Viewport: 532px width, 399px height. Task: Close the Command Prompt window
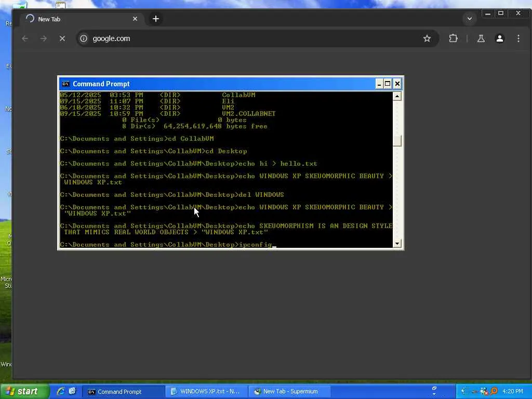click(x=397, y=84)
